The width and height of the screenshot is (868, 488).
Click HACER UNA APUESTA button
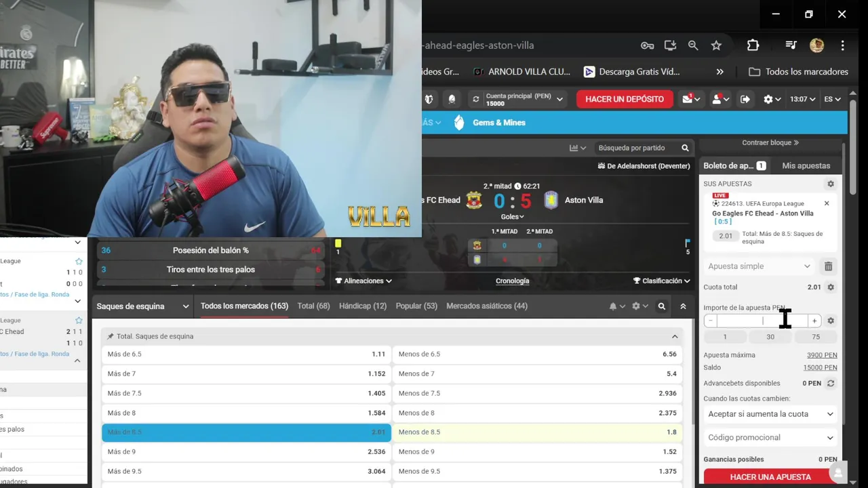coord(770,477)
